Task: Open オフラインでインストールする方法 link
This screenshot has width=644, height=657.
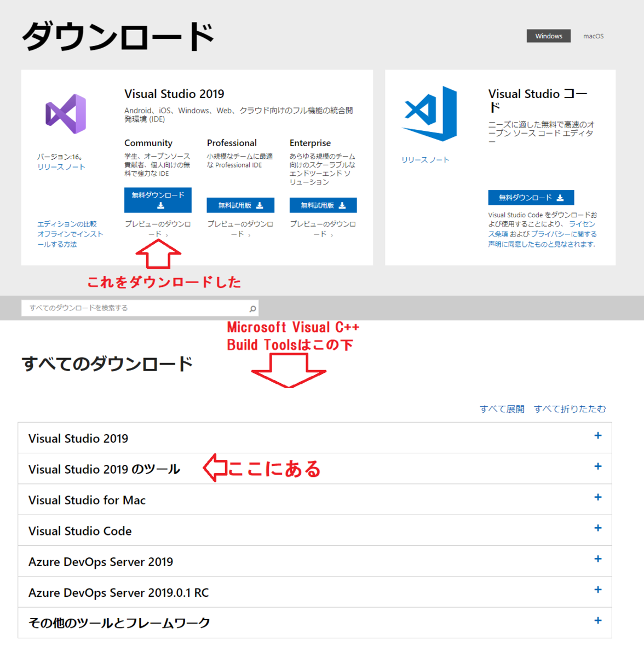Action: pyautogui.click(x=70, y=239)
